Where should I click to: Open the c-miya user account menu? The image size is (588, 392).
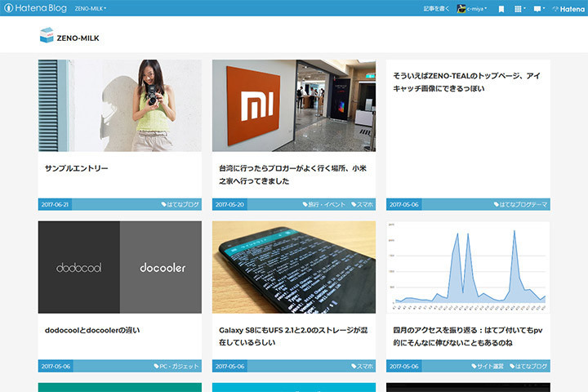(x=472, y=9)
